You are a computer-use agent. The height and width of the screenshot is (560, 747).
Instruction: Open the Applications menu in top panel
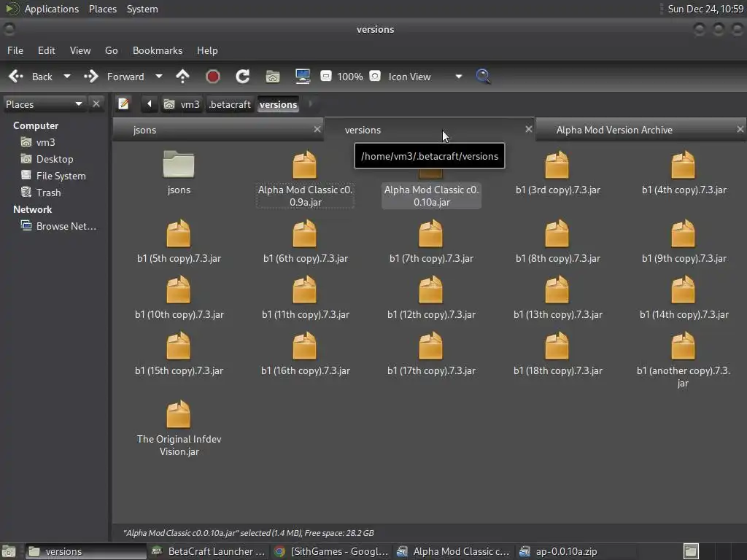coord(52,9)
